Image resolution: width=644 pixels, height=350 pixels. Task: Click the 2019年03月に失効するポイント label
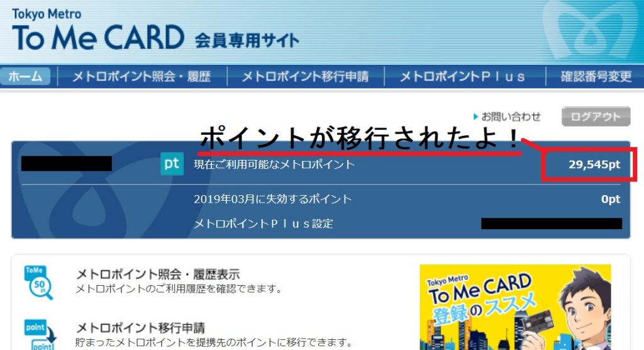tap(273, 199)
